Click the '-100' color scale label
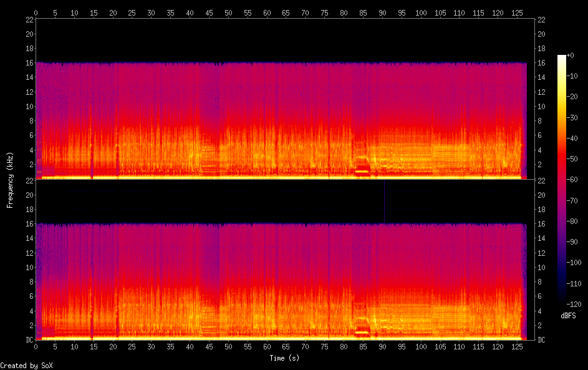This screenshot has height=370, width=588. tap(574, 263)
